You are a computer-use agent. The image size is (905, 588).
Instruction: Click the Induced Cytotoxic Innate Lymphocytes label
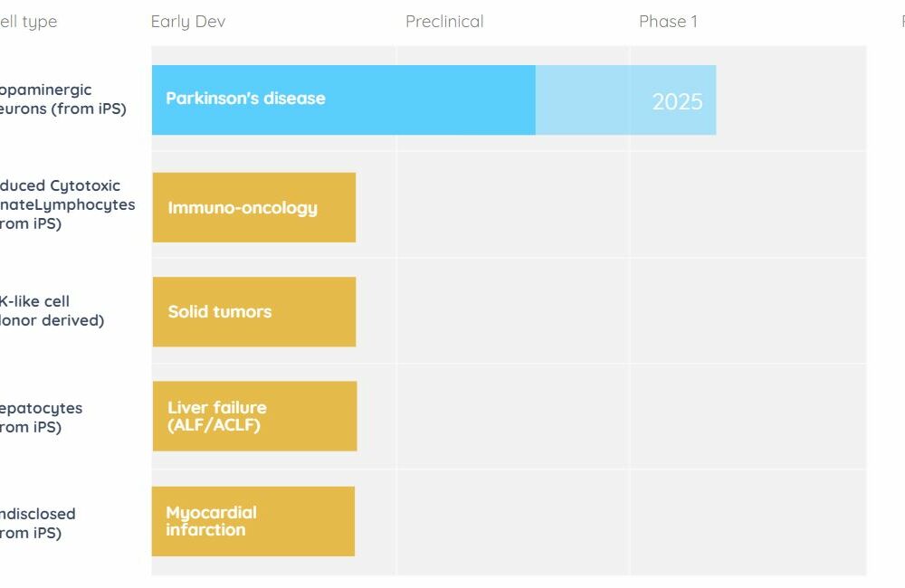[x=68, y=204]
